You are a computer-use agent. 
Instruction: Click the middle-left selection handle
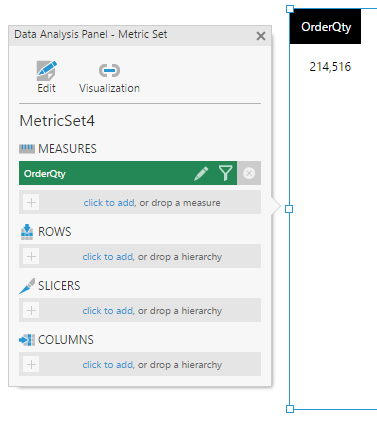(289, 209)
